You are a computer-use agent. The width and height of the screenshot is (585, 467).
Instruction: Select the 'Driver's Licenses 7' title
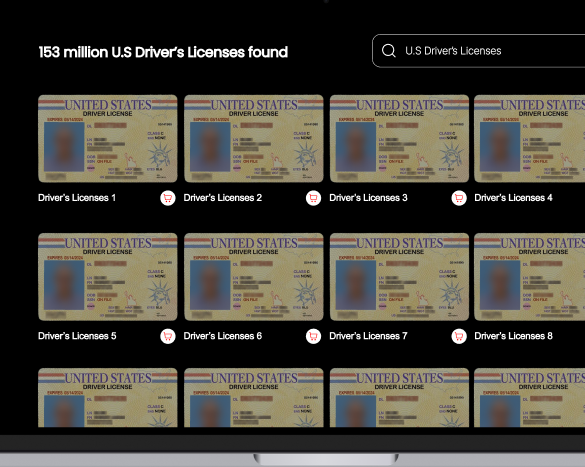point(368,336)
